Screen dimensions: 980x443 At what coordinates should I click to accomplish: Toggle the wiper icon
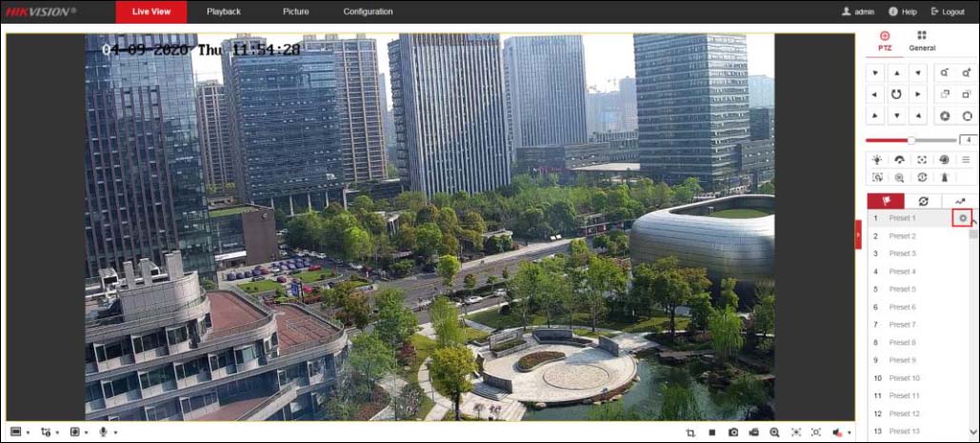point(899,160)
